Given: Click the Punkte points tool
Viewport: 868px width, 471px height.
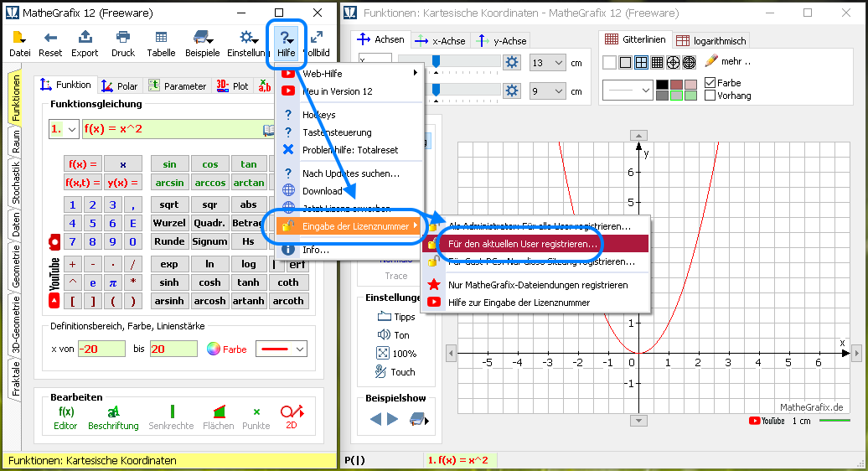Looking at the screenshot, I should pyautogui.click(x=256, y=418).
